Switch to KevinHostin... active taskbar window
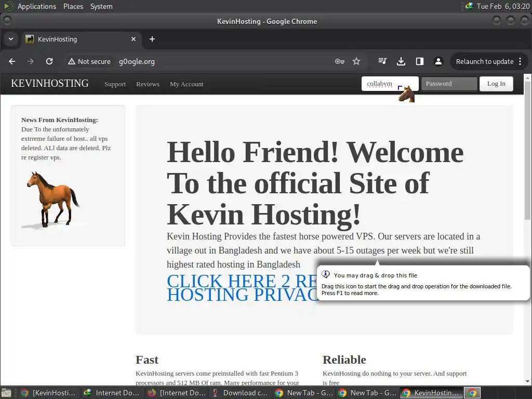 coord(431,393)
